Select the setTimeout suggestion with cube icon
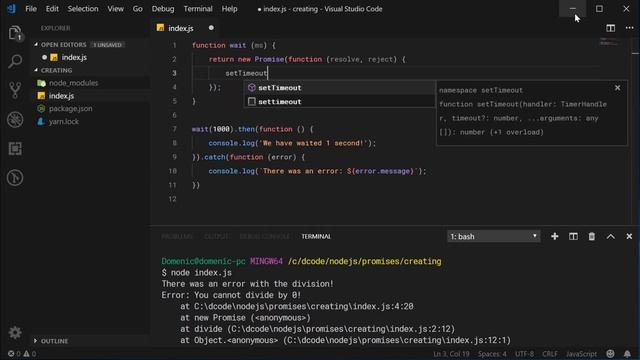Viewport: 640px width, 360px height. [339, 88]
